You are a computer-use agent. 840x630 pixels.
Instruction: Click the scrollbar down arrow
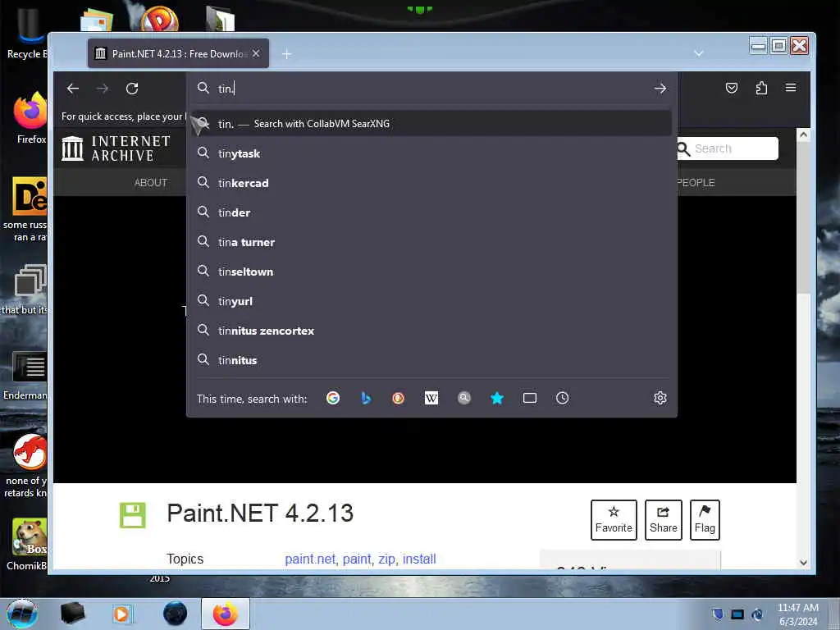pos(803,563)
